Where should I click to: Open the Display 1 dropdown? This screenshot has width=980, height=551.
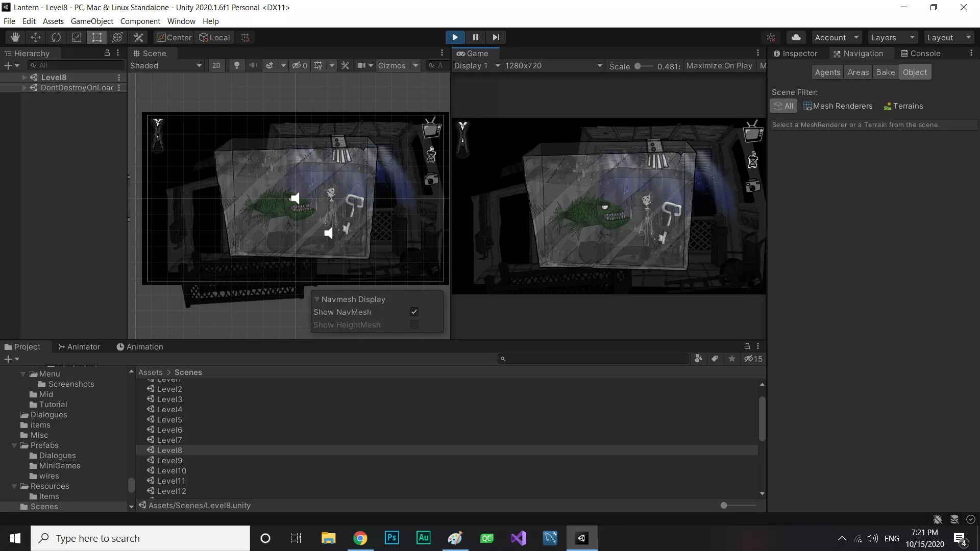pyautogui.click(x=477, y=66)
